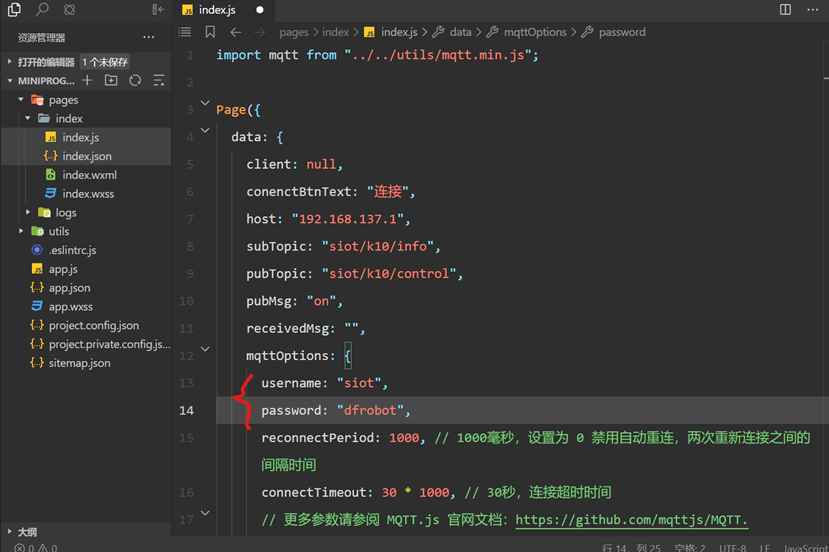829x552 pixels.
Task: Expand the utils folder
Action: click(21, 231)
